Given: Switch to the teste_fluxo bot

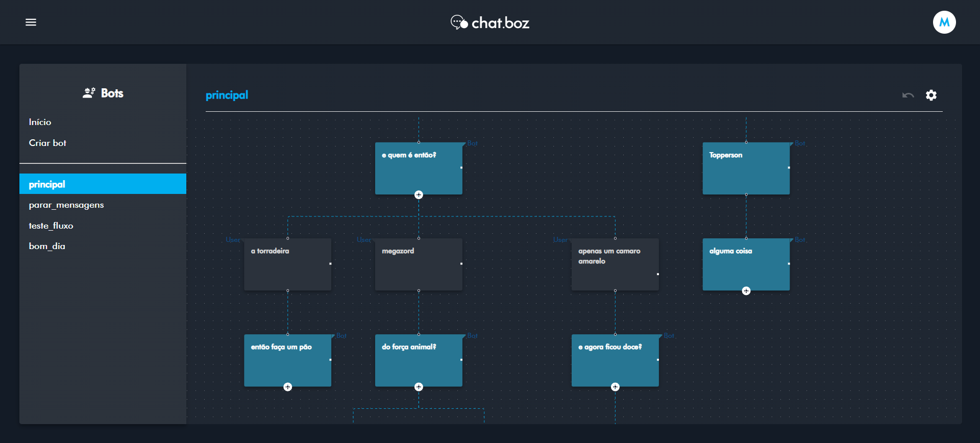Looking at the screenshot, I should pyautogui.click(x=51, y=226).
